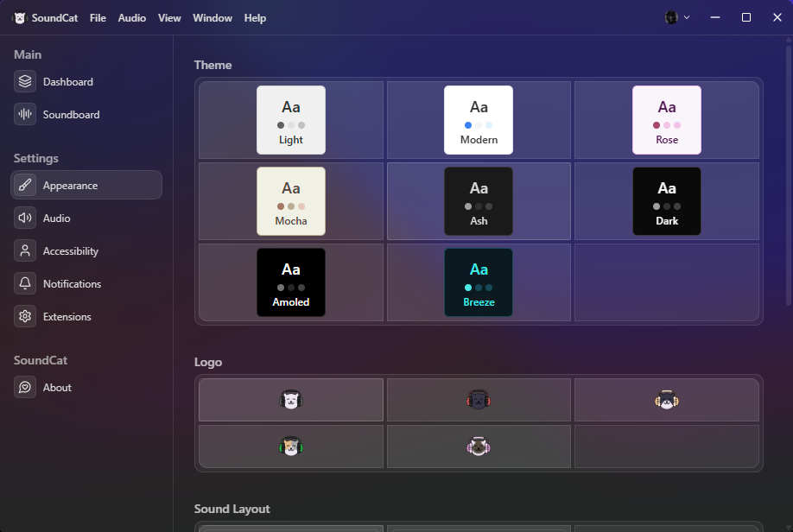Go to the Soundboard waveform icon
This screenshot has width=793, height=532.
click(25, 114)
